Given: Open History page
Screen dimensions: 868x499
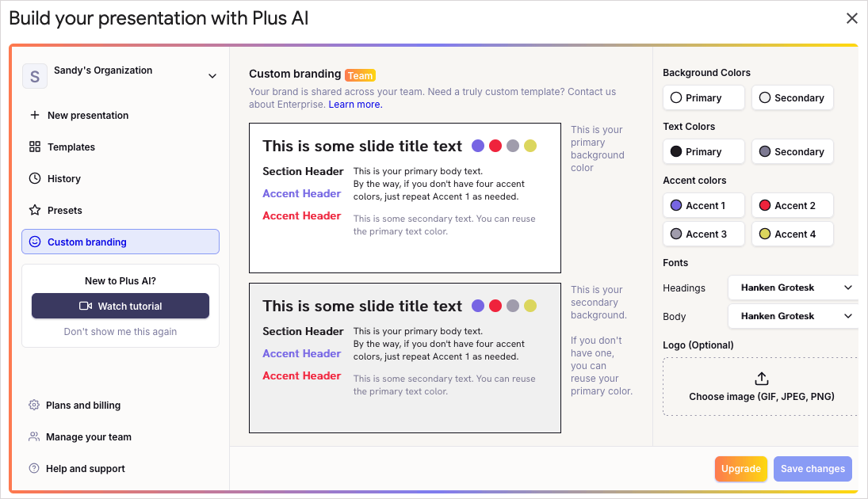Looking at the screenshot, I should pos(120,178).
